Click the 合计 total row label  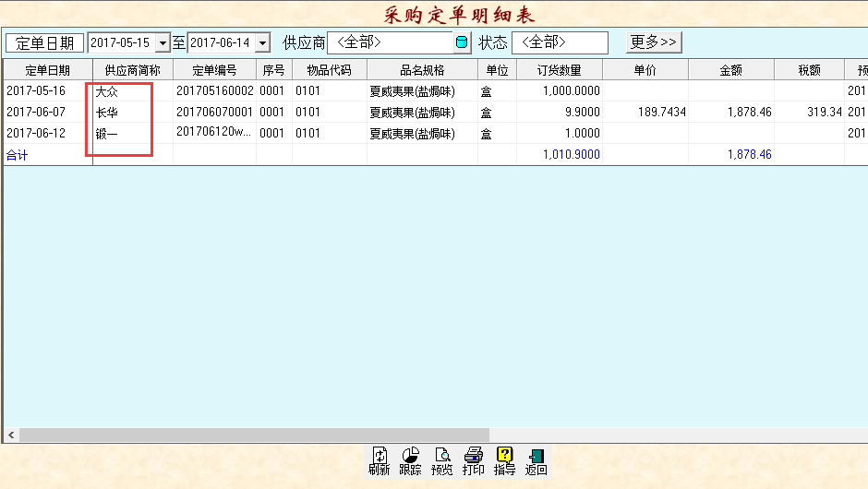point(18,155)
